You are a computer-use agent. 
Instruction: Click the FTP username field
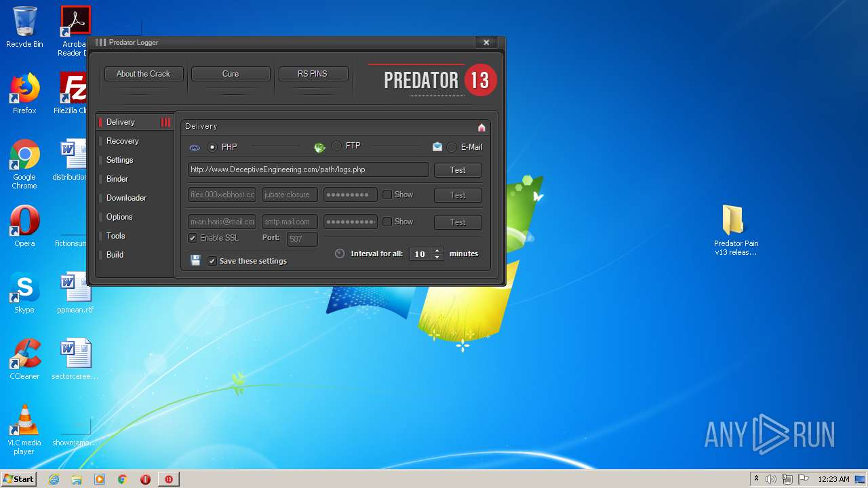pyautogui.click(x=290, y=195)
